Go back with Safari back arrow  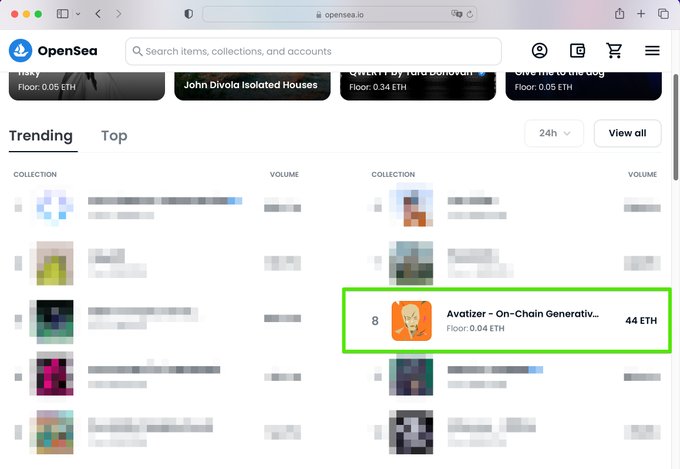point(98,14)
